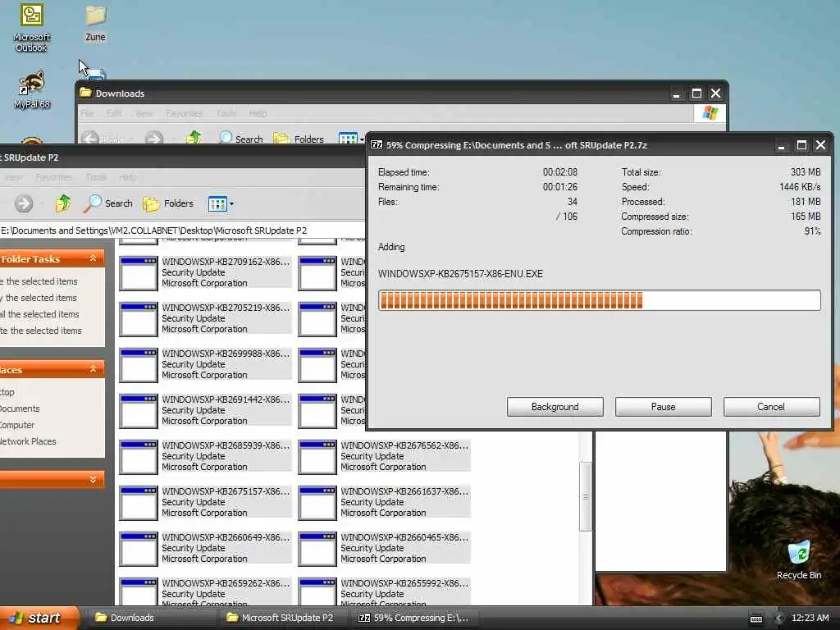Click keyboard icon in system tray
The width and height of the screenshot is (840, 630).
pos(756,619)
